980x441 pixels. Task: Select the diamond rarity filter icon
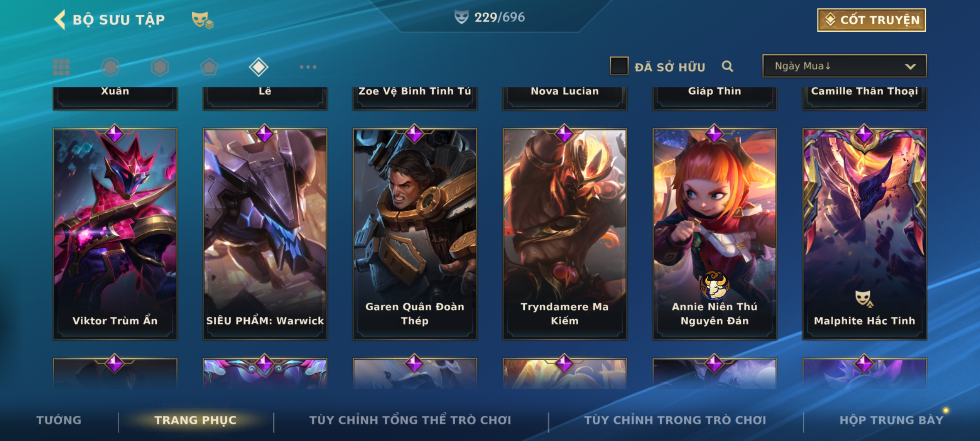click(258, 67)
